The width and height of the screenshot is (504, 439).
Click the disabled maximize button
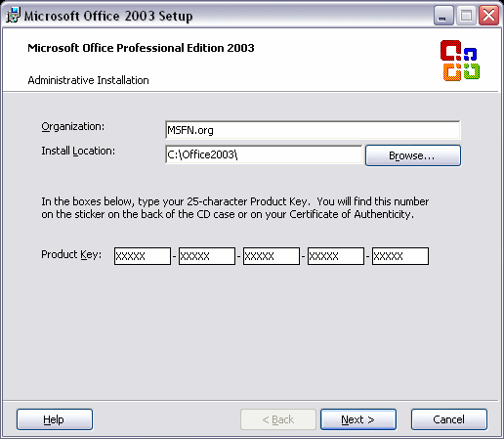[x=466, y=16]
